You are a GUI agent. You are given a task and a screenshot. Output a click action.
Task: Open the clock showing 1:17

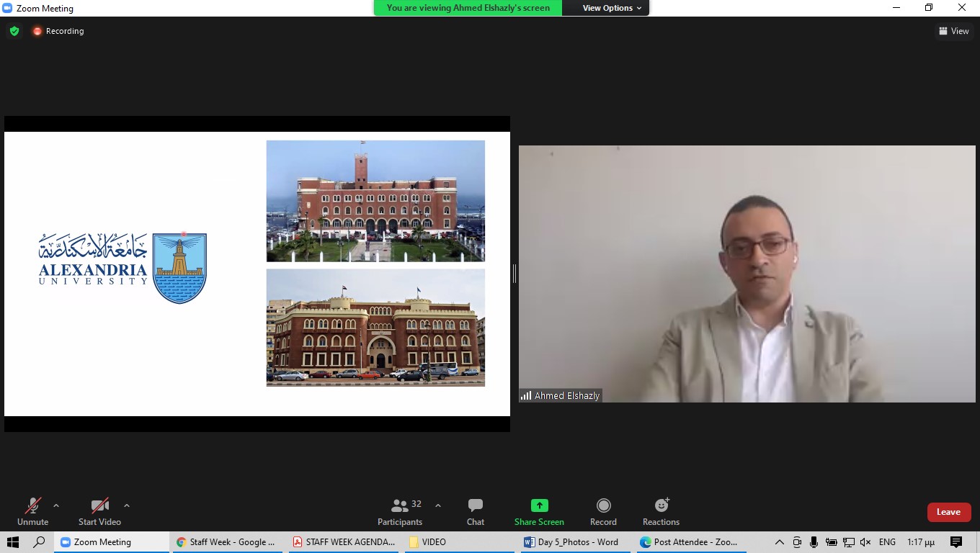click(x=921, y=542)
